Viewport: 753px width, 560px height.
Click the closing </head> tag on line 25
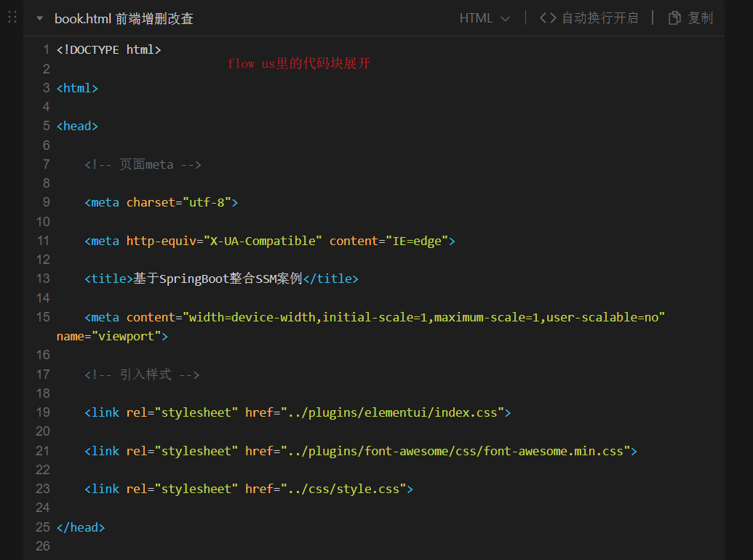pos(81,527)
